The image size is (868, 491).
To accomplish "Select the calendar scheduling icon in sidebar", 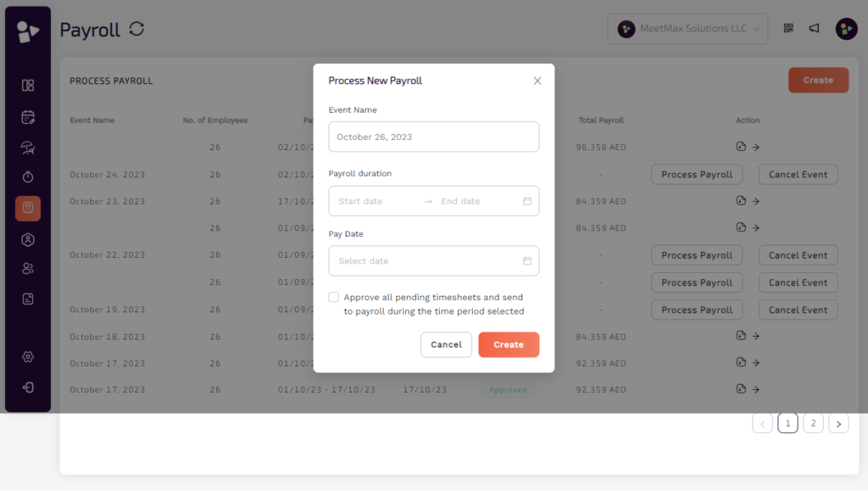I will pyautogui.click(x=27, y=116).
